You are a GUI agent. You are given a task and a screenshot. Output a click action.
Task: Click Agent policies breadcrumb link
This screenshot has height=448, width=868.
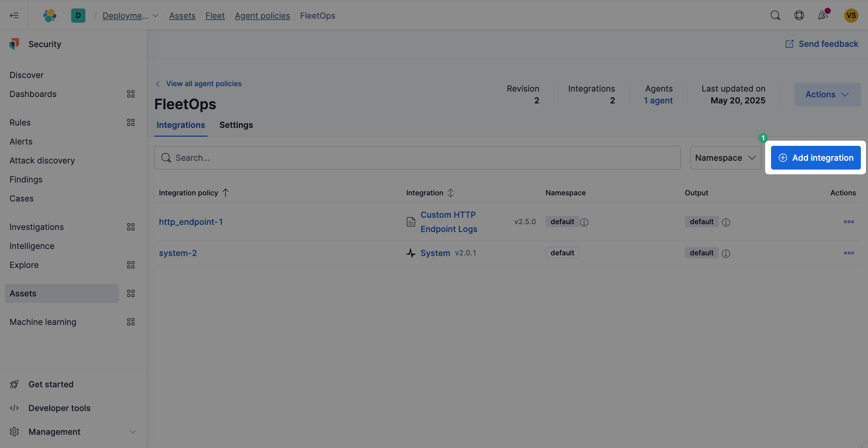(x=262, y=16)
